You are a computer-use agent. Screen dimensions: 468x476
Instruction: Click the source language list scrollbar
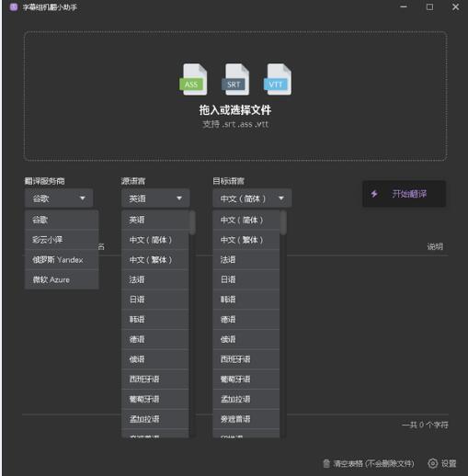tap(192, 222)
